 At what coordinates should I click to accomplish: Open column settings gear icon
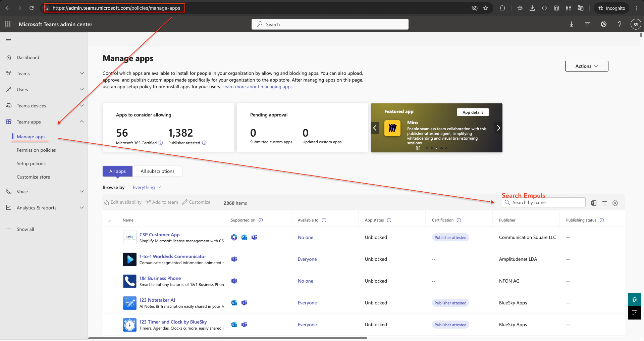coord(615,203)
